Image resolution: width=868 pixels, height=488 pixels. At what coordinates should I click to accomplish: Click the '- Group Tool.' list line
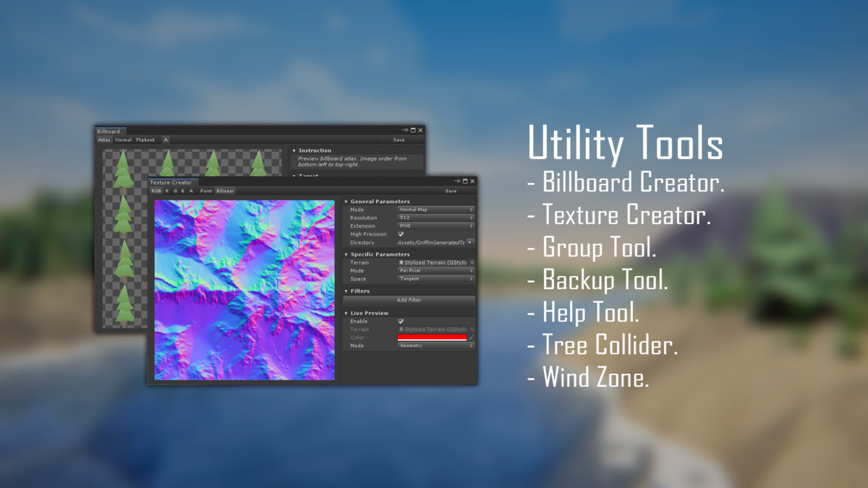[592, 247]
